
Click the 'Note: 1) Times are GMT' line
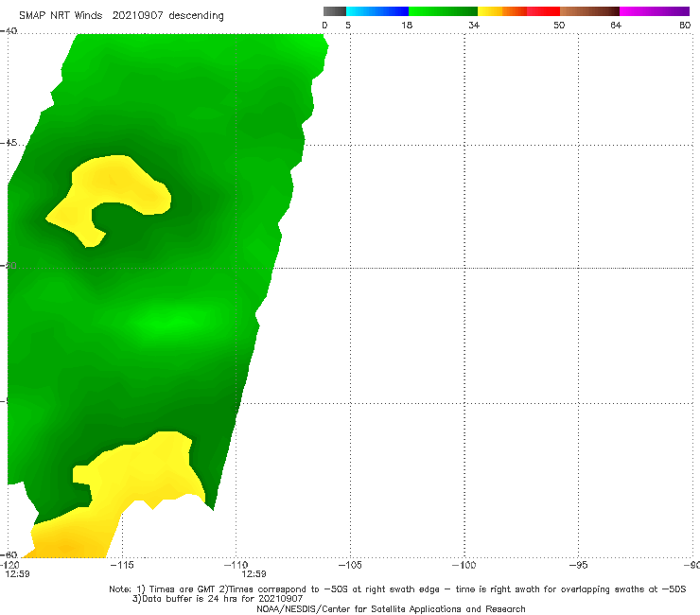[x=397, y=589]
